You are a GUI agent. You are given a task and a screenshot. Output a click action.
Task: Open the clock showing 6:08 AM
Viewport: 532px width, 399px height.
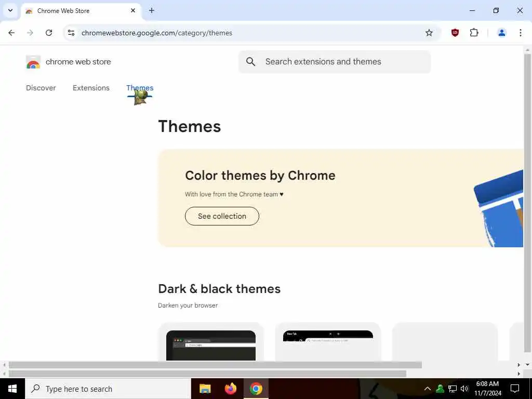[x=487, y=389]
